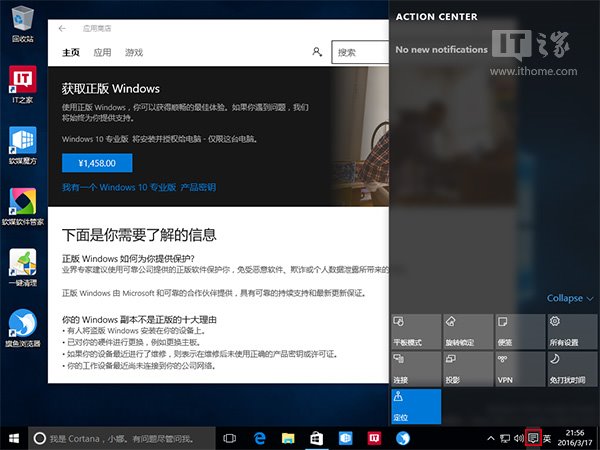
Task: Click the Cortana search box
Action: (x=122, y=439)
